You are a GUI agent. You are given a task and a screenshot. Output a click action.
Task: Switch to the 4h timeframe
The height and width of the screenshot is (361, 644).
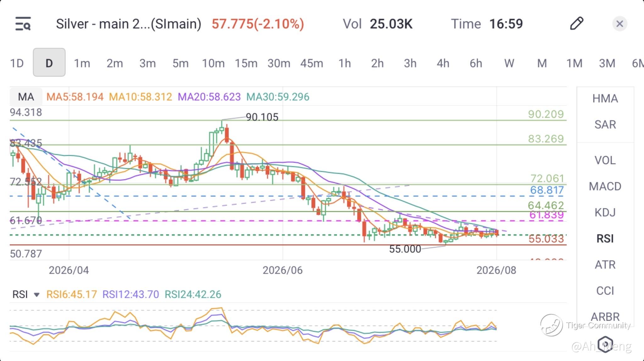point(443,63)
